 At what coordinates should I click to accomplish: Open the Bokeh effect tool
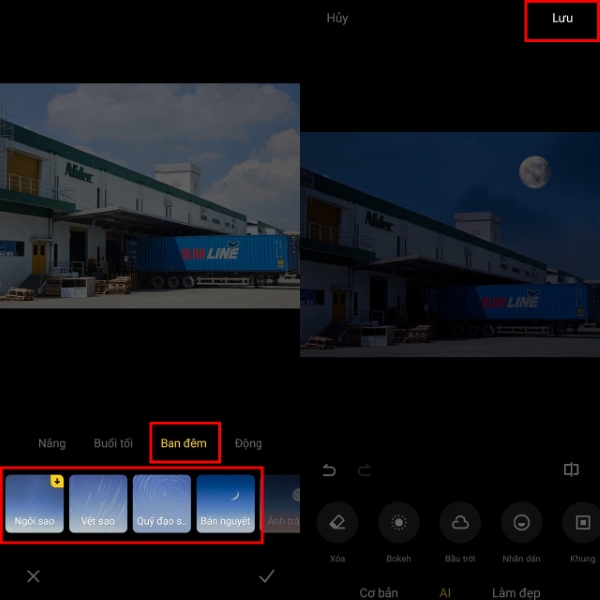(399, 522)
